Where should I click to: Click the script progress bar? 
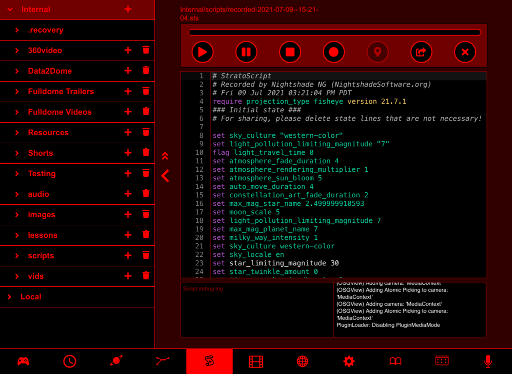pos(335,32)
